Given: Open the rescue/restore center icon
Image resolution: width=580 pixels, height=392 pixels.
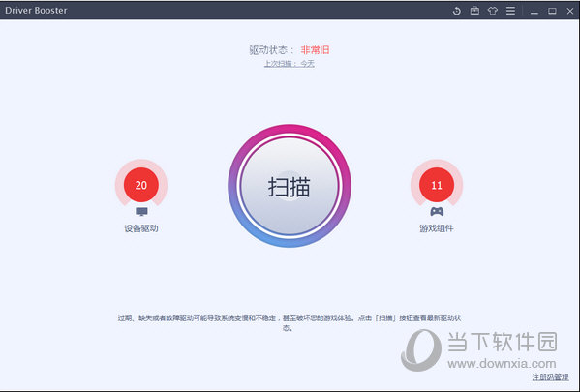Looking at the screenshot, I should (457, 11).
